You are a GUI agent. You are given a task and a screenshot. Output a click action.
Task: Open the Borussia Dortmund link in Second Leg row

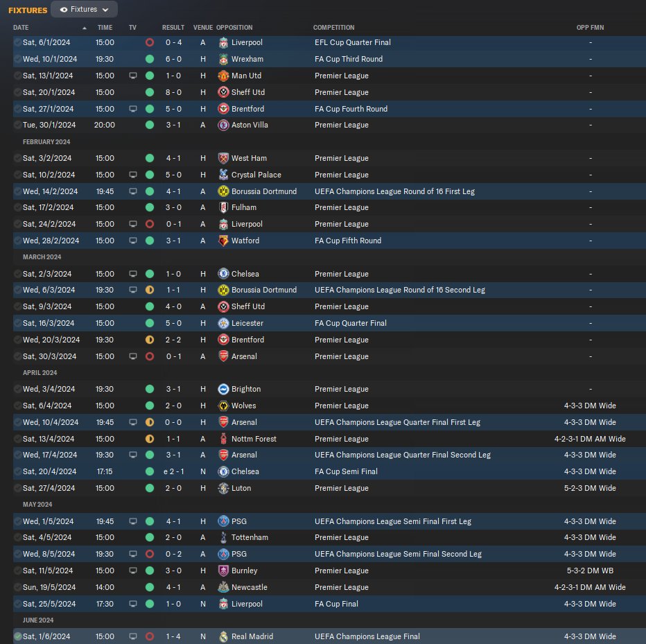(264, 290)
